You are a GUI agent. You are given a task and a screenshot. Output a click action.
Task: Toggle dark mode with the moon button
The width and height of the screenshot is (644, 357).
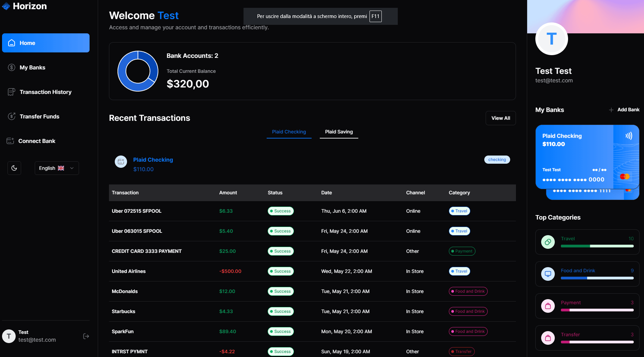point(14,168)
